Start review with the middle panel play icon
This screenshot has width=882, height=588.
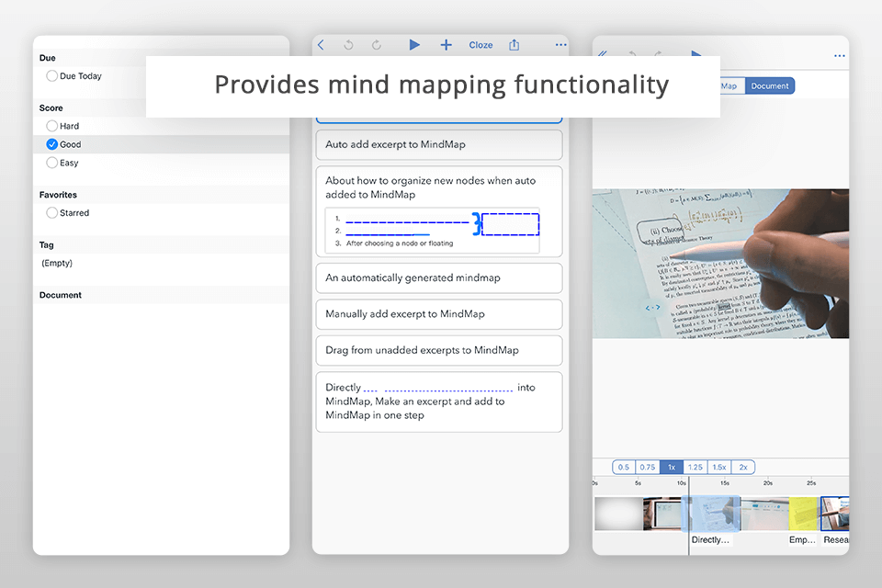(x=414, y=45)
